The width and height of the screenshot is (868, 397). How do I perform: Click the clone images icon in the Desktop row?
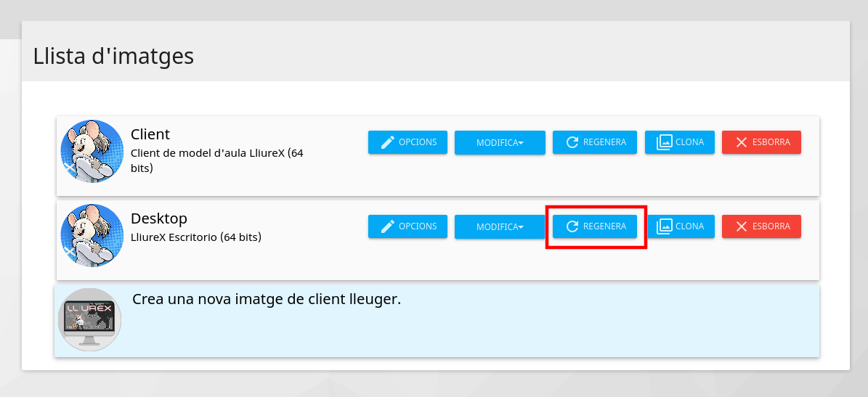click(664, 226)
